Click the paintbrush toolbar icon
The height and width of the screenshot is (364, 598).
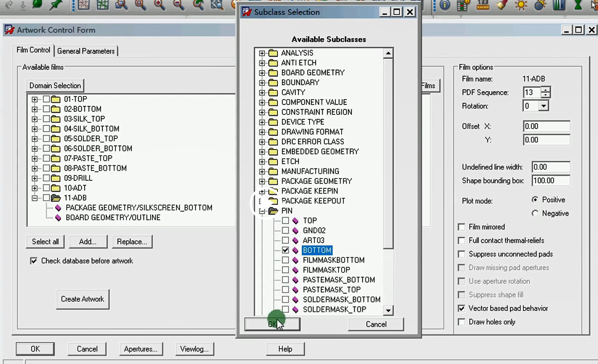502,5
